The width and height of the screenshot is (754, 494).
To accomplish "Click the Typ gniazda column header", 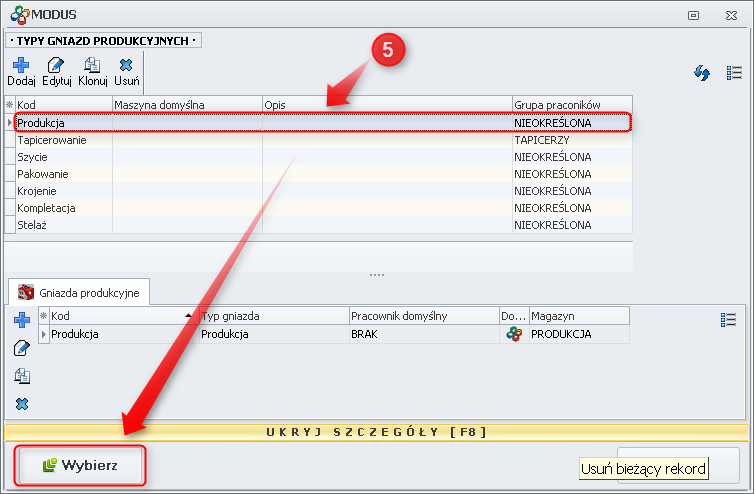I will click(x=274, y=316).
